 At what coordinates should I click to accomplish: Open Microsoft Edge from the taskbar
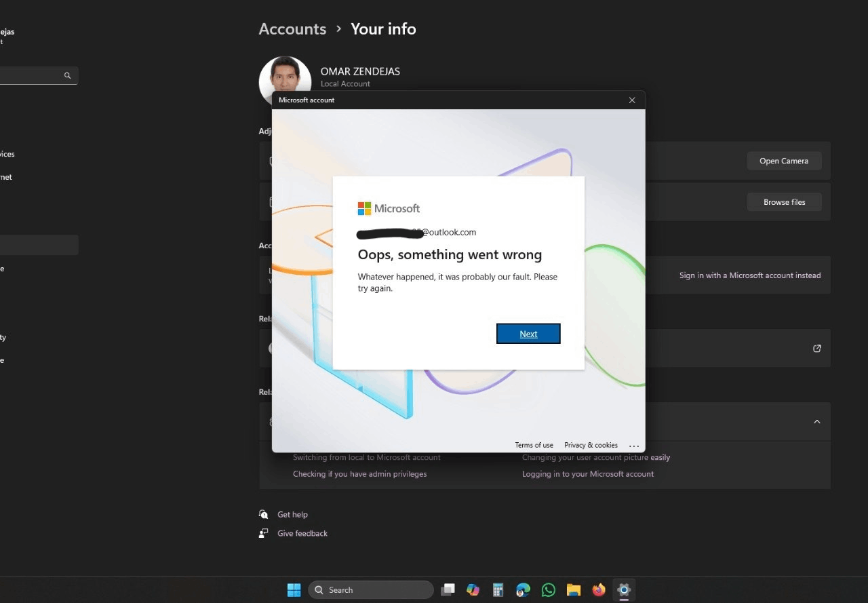click(523, 590)
